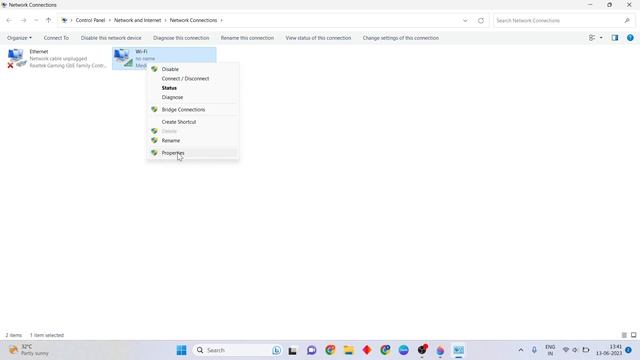Screen dimensions: 640x360
Task: Click Diagnose this connection
Action: [181, 38]
